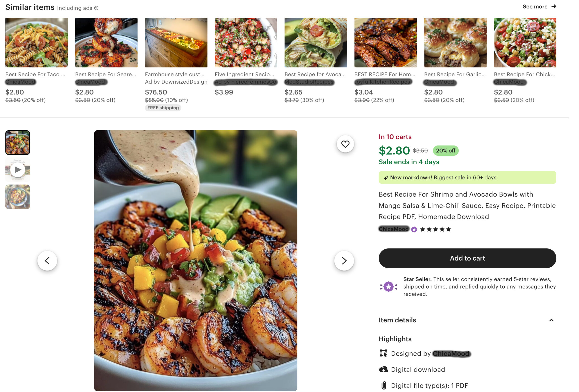Click the ads info question mark icon
Viewport: 579px width, 392px height.
tap(96, 8)
